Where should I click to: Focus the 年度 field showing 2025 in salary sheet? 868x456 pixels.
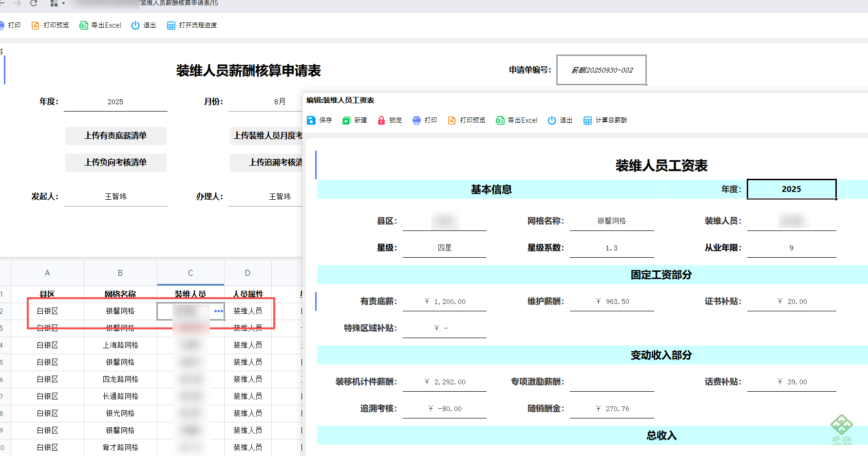tap(792, 189)
